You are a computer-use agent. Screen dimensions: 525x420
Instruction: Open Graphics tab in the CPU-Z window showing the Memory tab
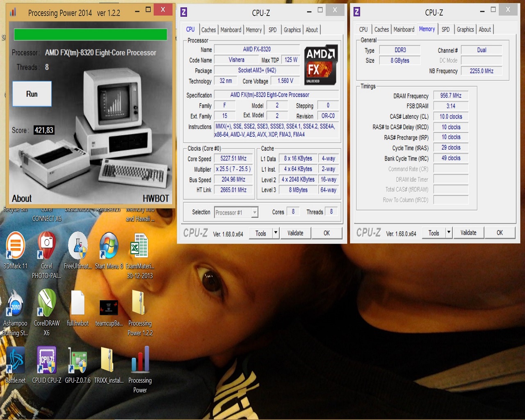point(465,30)
